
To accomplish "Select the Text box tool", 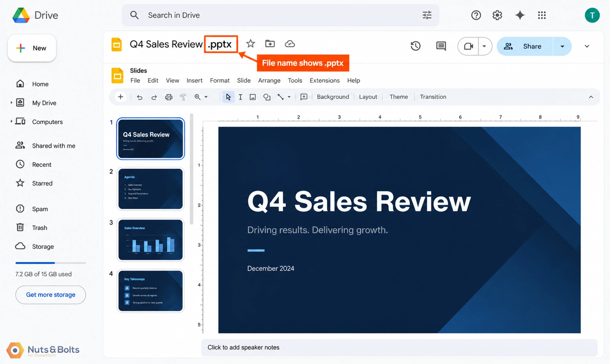I will (x=240, y=97).
